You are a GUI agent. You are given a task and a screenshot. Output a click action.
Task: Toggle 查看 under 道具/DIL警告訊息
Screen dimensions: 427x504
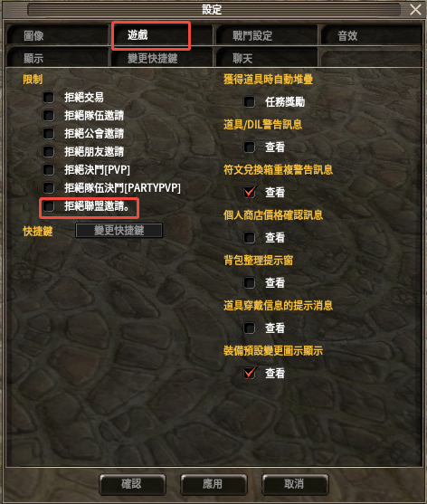(250, 147)
